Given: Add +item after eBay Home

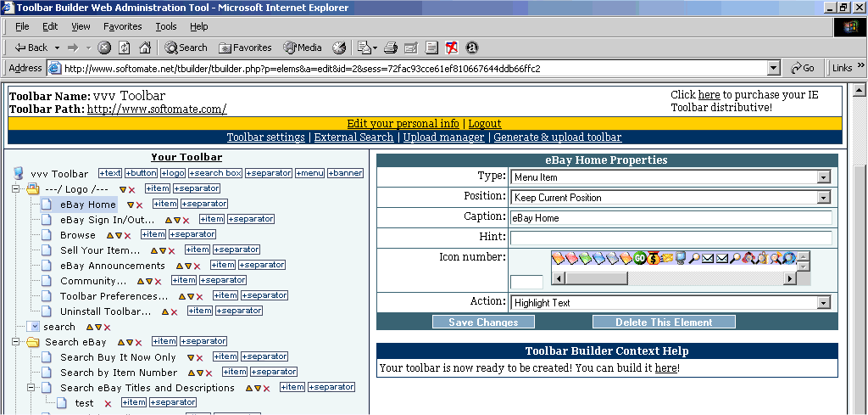Looking at the screenshot, I should tap(165, 204).
